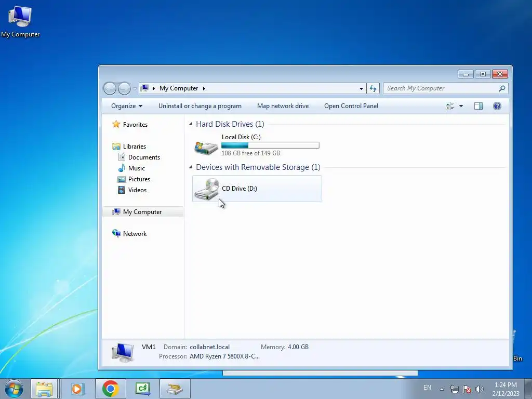532x399 pixels.
Task: Click Map network drive
Action: point(283,106)
